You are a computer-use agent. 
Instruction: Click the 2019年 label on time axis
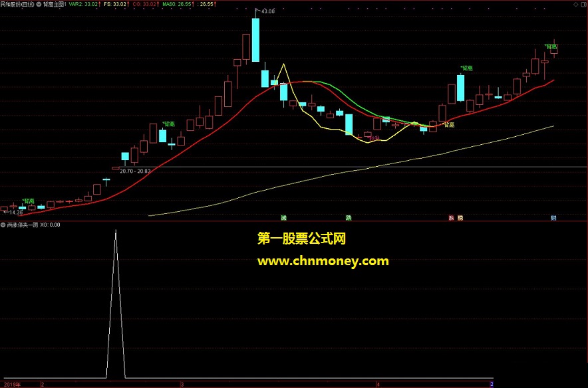(13, 384)
